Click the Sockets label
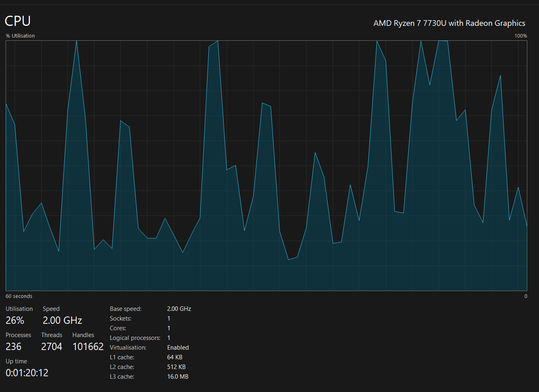Viewport: 539px width, 392px height. click(x=120, y=318)
